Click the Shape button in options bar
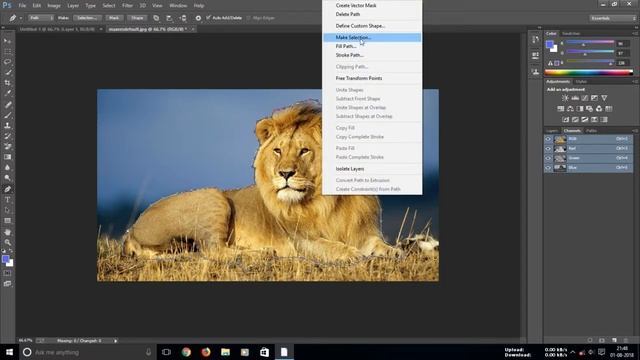The height and width of the screenshot is (360, 640). 137,18
